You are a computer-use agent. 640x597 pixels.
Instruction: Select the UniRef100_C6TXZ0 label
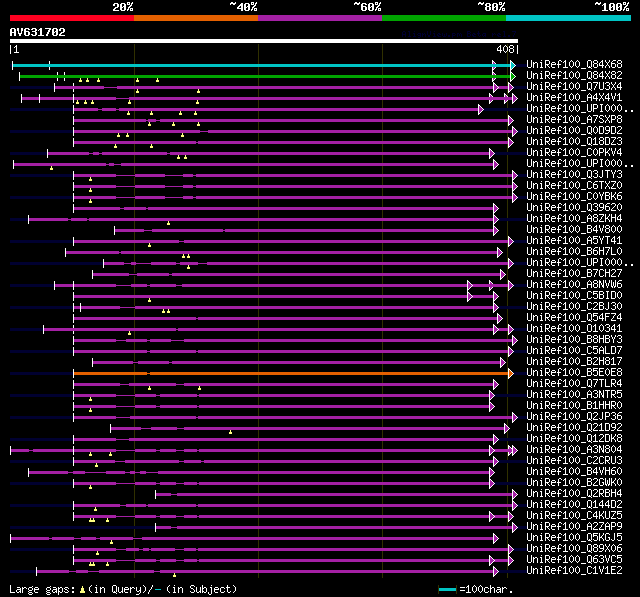574,186
